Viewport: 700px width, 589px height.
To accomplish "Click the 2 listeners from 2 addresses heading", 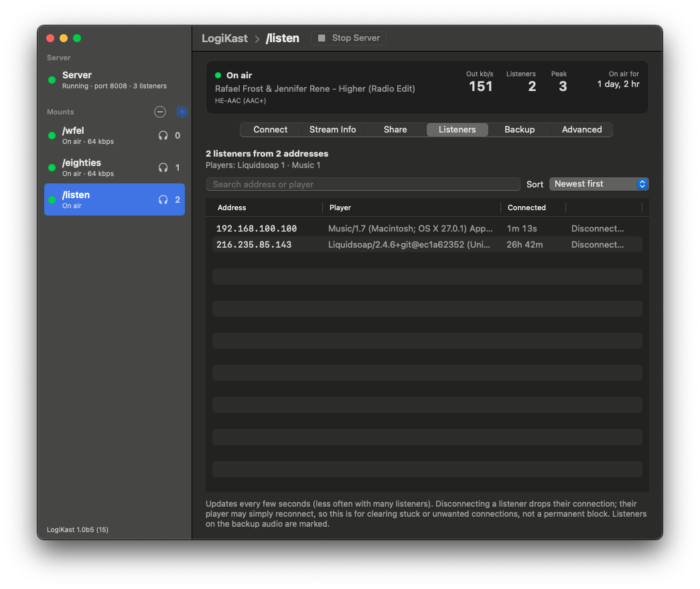I will click(x=267, y=153).
